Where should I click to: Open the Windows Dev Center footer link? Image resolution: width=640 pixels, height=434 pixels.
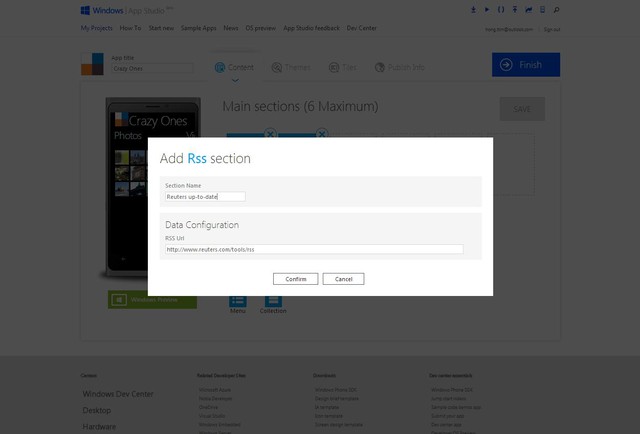point(118,394)
